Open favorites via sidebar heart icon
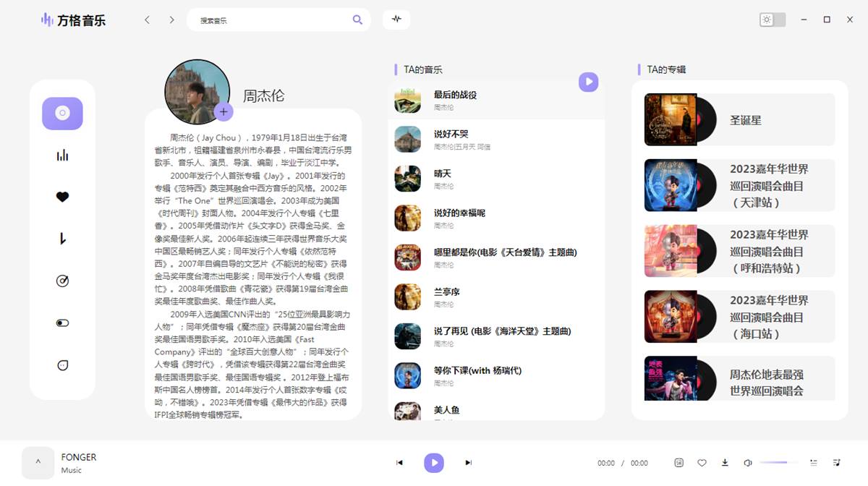Viewport: 868px width, 486px height. (62, 197)
